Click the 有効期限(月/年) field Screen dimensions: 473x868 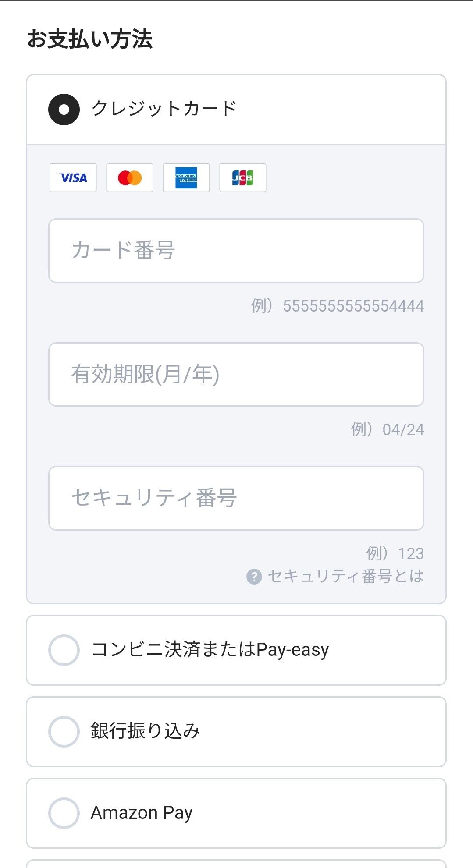coord(236,375)
